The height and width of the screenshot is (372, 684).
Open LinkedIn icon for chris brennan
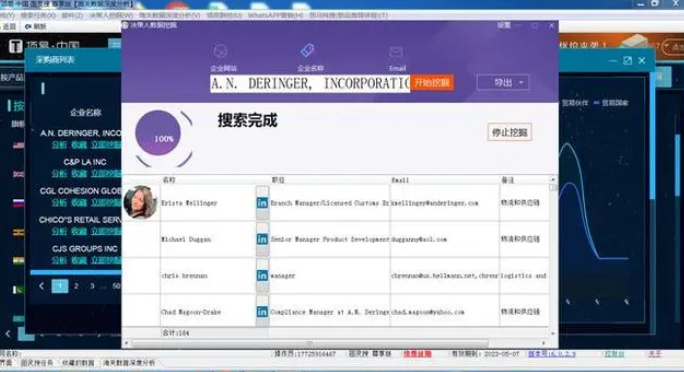262,276
